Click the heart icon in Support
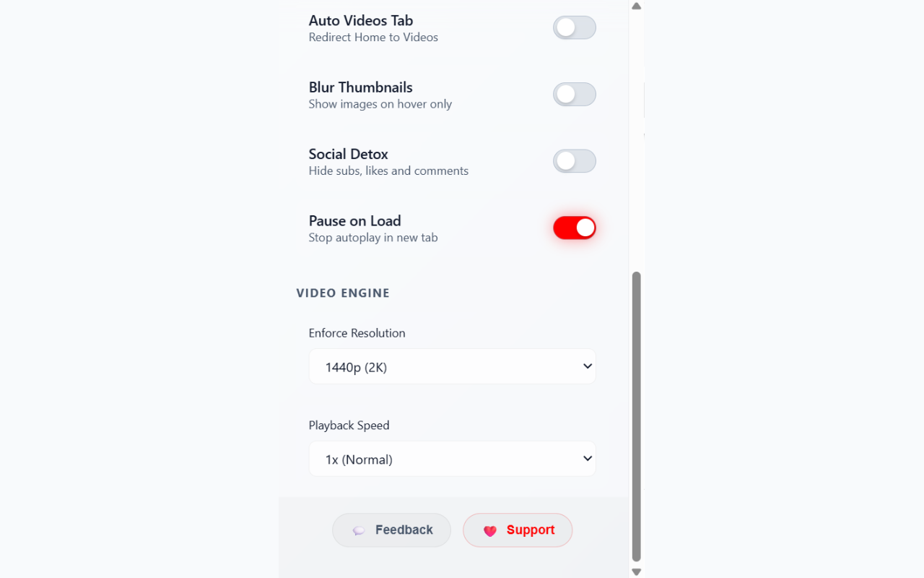This screenshot has width=924, height=578. [490, 531]
